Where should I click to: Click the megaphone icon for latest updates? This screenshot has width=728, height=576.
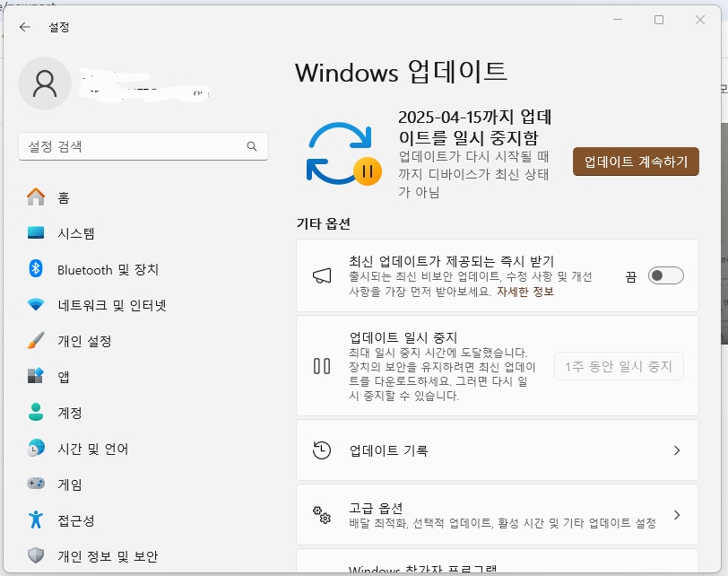tap(322, 276)
